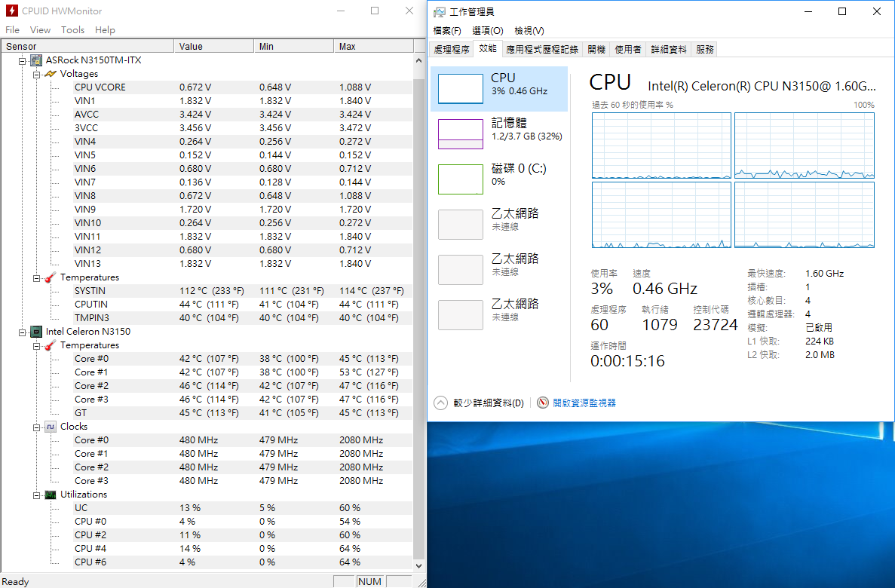This screenshot has height=588, width=895.
Task: Open HWMonitor File menu
Action: (13, 29)
